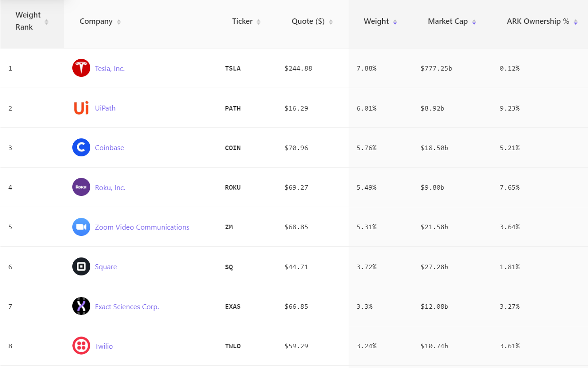Sort by Market Cap column arrows
Viewport: 588px width, 368px height.
click(474, 22)
